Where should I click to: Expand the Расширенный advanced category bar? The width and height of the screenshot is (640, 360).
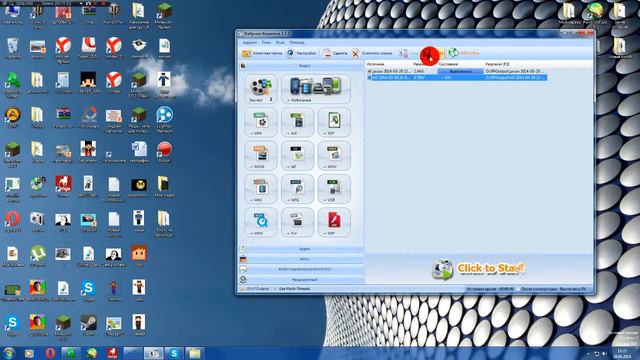(301, 280)
